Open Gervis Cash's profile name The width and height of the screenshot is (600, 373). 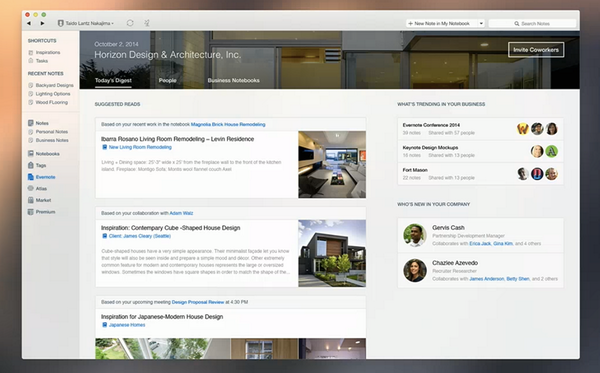click(448, 228)
